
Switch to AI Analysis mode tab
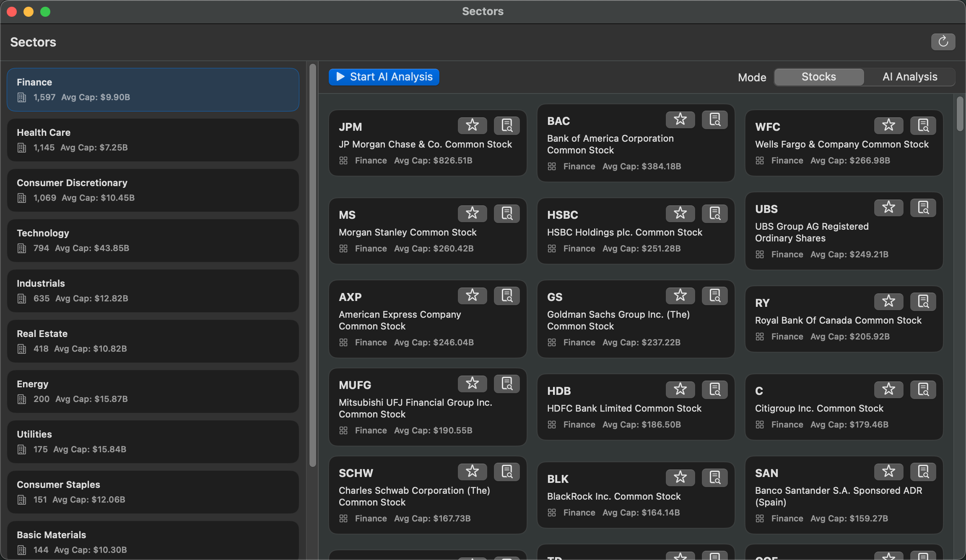[x=909, y=77]
